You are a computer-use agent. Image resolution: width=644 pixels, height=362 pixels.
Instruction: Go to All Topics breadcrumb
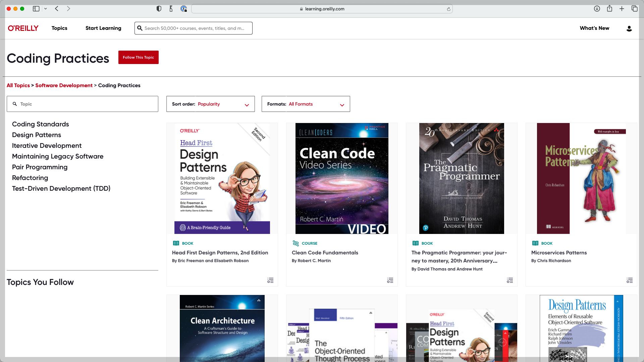(18, 85)
